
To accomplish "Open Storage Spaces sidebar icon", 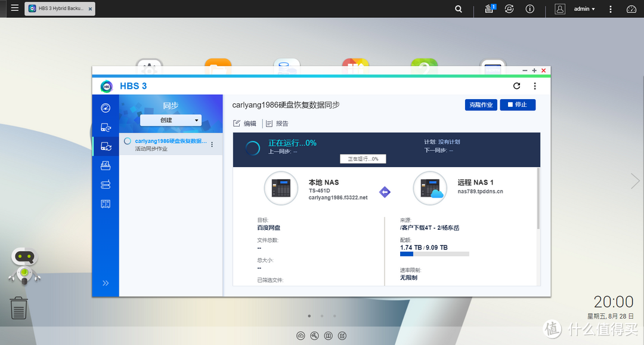I will [106, 184].
